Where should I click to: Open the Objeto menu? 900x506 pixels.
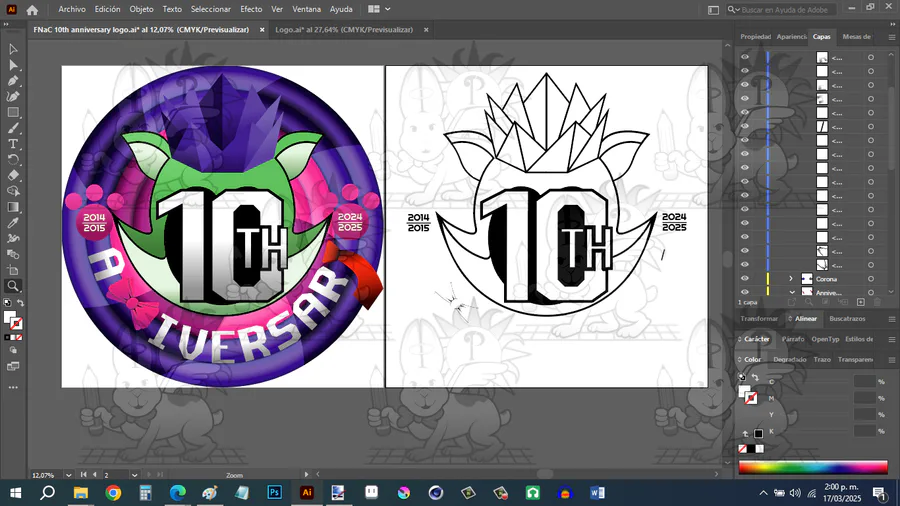pyautogui.click(x=141, y=9)
